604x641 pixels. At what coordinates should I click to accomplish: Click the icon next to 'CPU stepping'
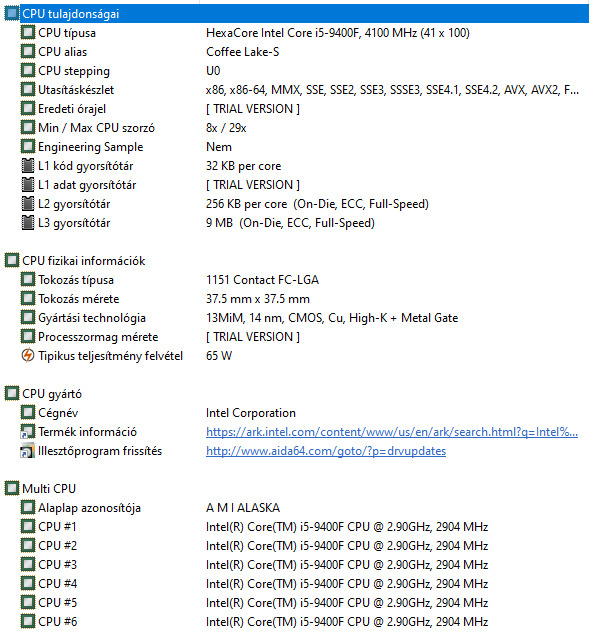click(x=28, y=71)
